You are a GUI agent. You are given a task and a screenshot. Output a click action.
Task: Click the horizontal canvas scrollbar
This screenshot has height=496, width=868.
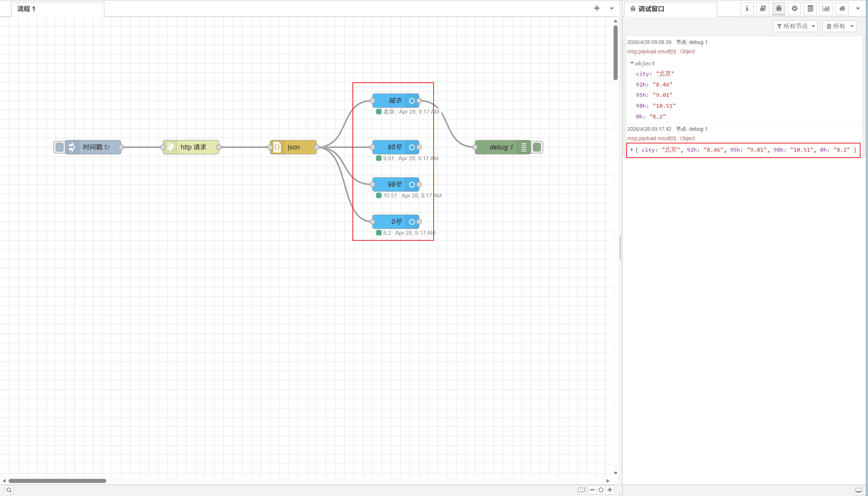(x=57, y=481)
